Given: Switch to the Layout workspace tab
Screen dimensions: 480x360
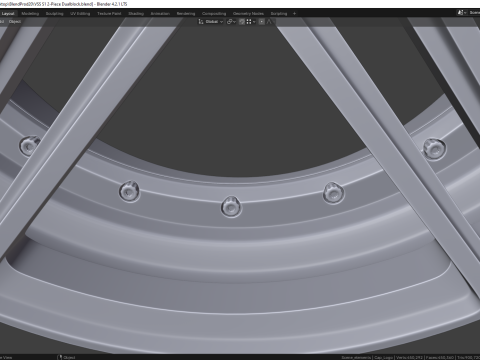Looking at the screenshot, I should pyautogui.click(x=8, y=14).
